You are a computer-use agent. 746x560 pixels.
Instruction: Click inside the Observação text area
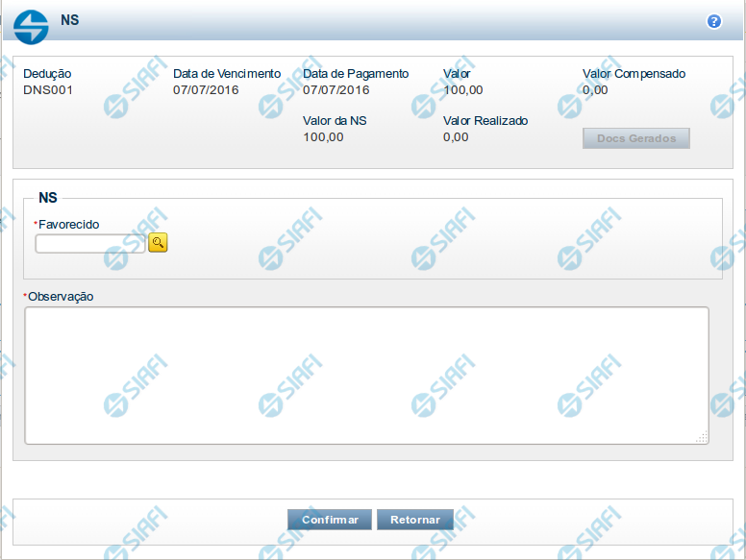[x=365, y=375]
